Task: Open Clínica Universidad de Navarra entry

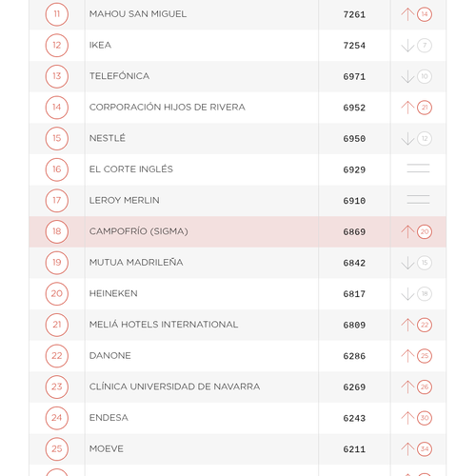Action: click(x=174, y=387)
